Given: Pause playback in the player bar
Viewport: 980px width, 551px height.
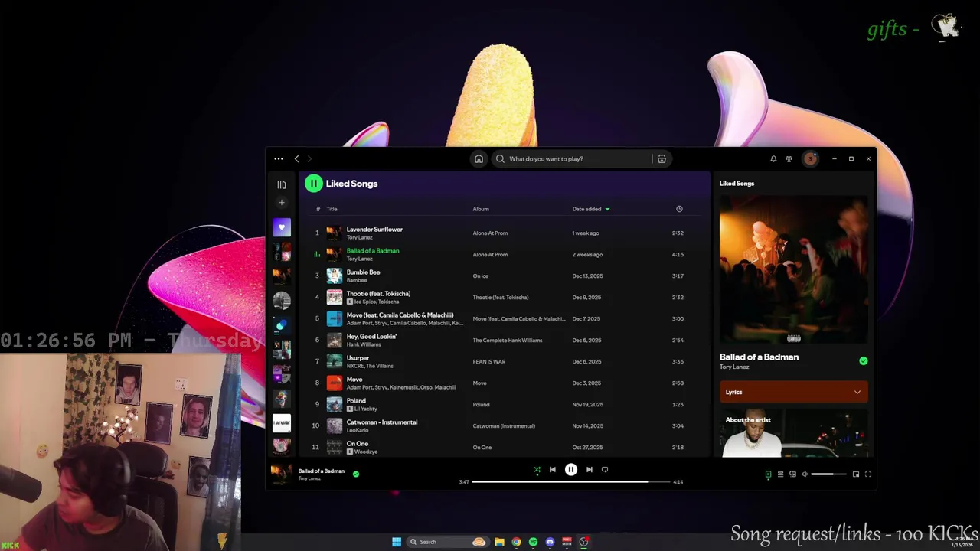Looking at the screenshot, I should (571, 470).
